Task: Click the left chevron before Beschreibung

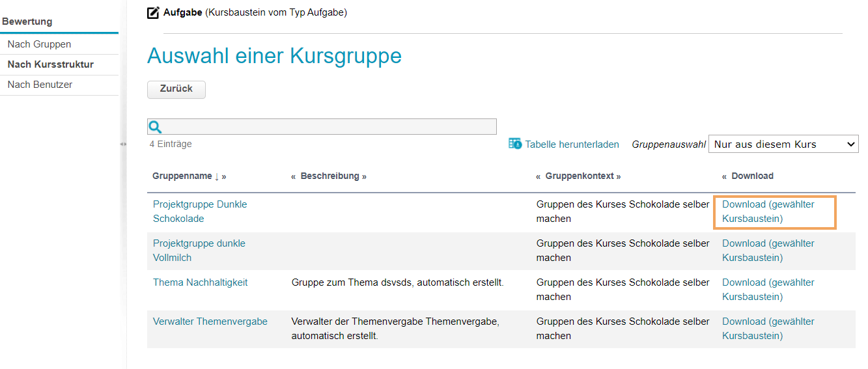Action: (294, 176)
